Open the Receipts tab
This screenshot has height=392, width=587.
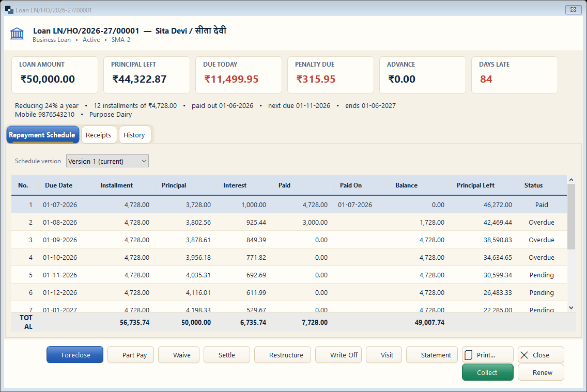pos(99,135)
